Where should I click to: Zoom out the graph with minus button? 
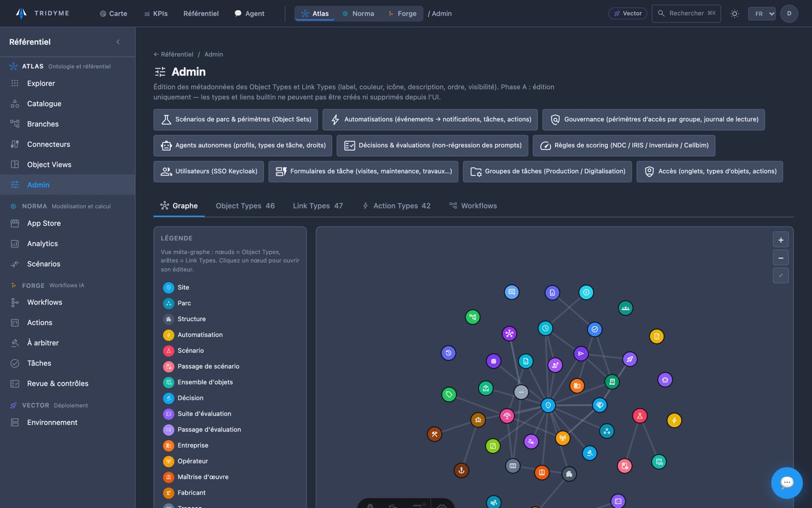[781, 258]
